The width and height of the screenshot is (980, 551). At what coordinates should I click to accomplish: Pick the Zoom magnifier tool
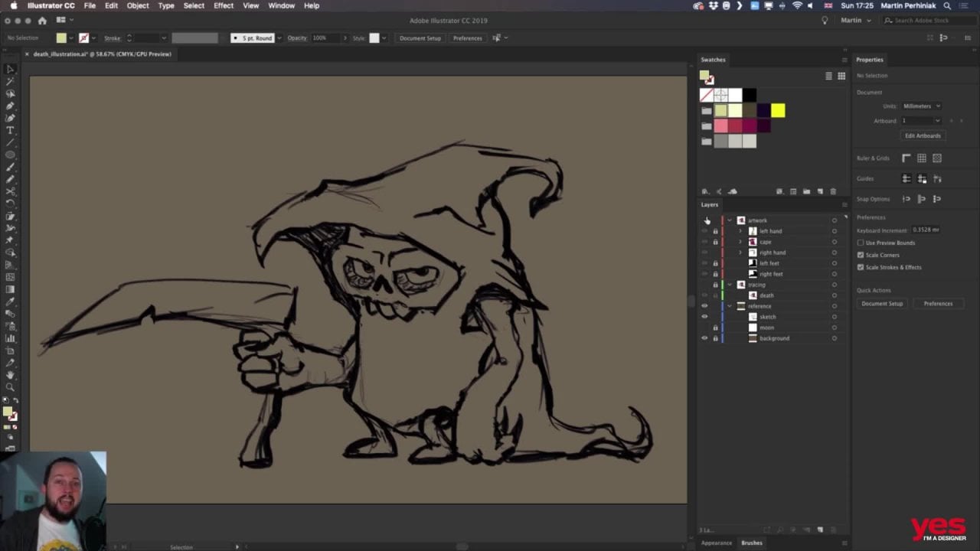(10, 387)
